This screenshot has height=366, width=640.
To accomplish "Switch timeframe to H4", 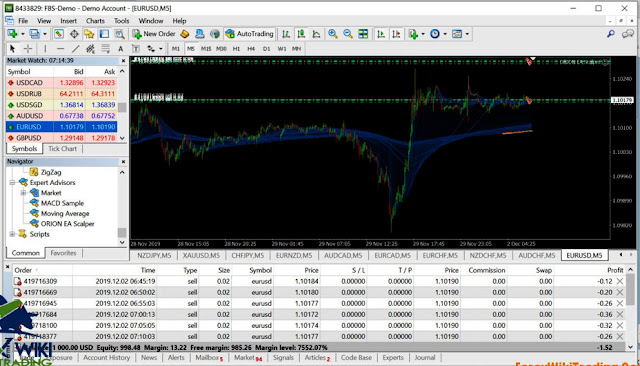I will [x=251, y=49].
